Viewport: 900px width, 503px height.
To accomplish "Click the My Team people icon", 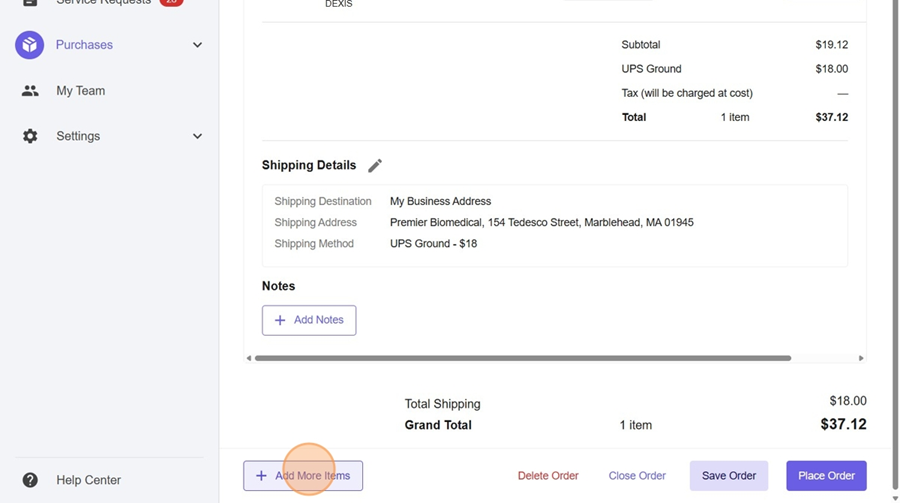I will click(30, 91).
